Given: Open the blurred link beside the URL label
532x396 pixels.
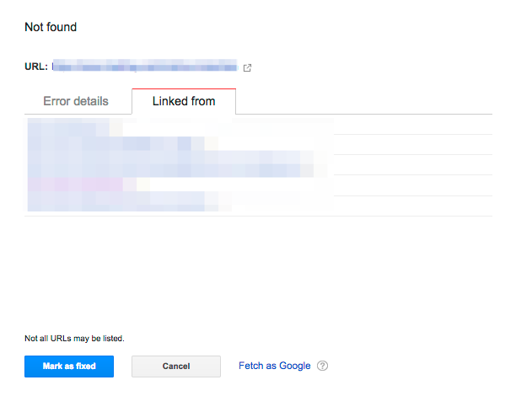Looking at the screenshot, I should 145,66.
